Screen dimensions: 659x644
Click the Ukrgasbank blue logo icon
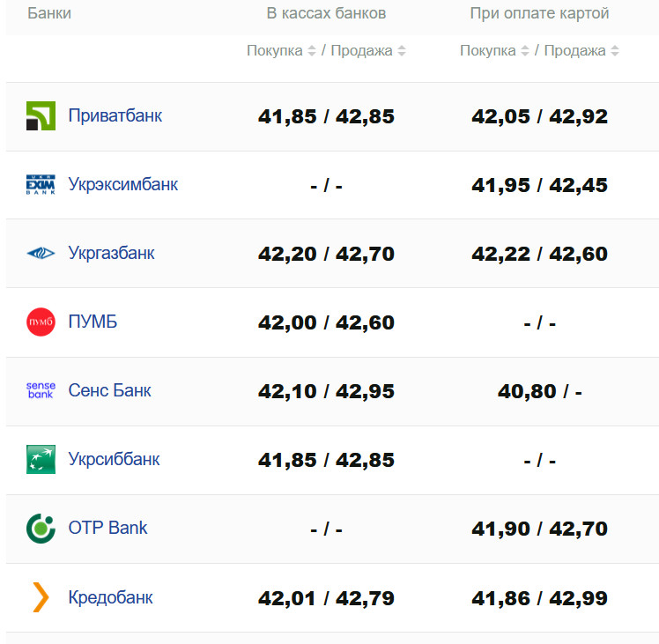tap(41, 254)
